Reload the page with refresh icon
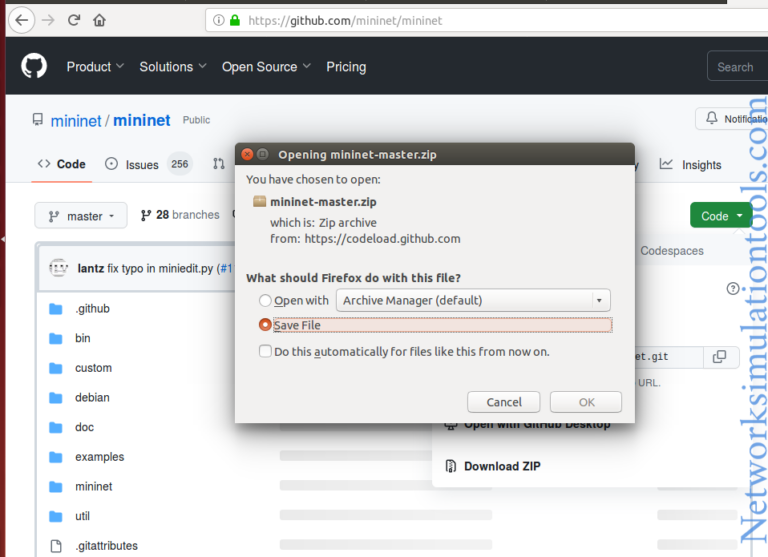 pyautogui.click(x=74, y=20)
